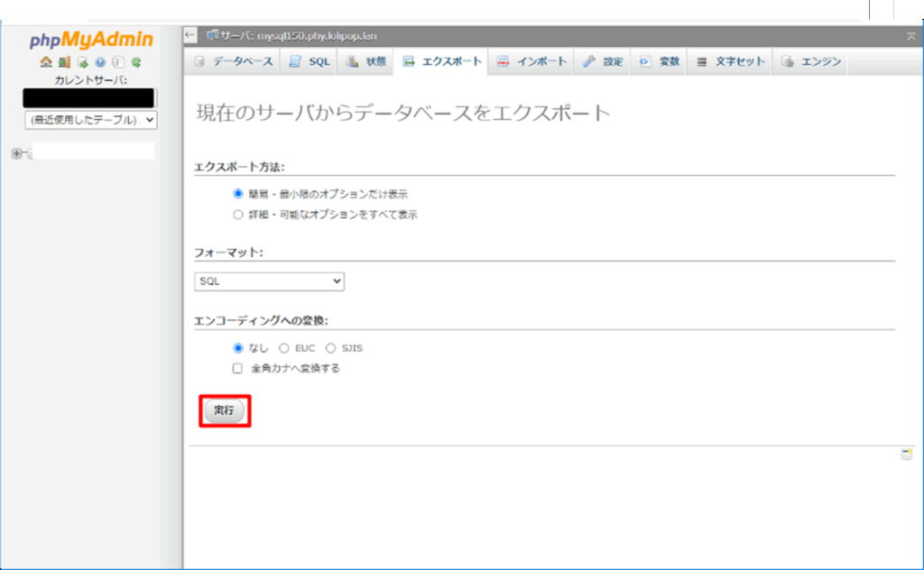Click the small console icon at bottom right
924x570 pixels.
coord(906,454)
